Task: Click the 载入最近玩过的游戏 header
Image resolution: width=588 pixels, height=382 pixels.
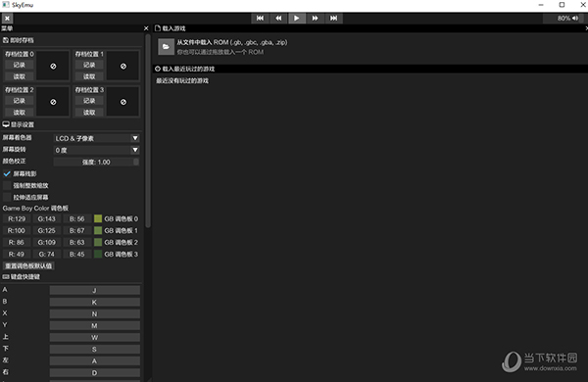Action: tap(185, 69)
